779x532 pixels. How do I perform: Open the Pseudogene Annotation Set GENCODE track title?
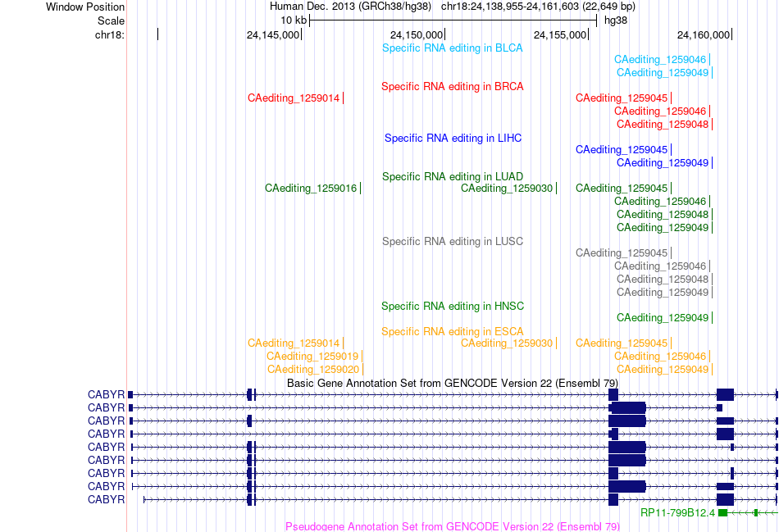[452, 526]
